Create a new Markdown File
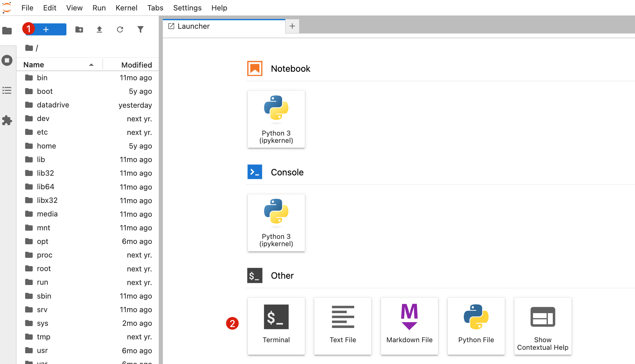This screenshot has height=364, width=635. pyautogui.click(x=409, y=326)
